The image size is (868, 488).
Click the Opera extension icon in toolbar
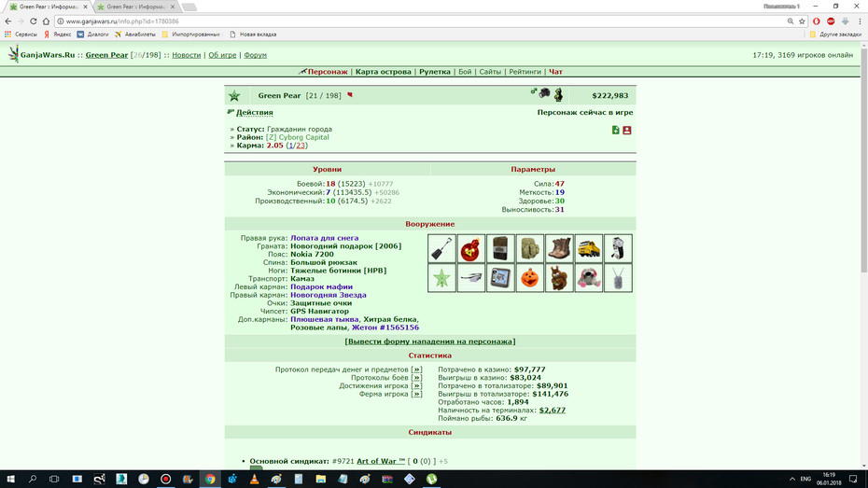pyautogui.click(x=817, y=21)
